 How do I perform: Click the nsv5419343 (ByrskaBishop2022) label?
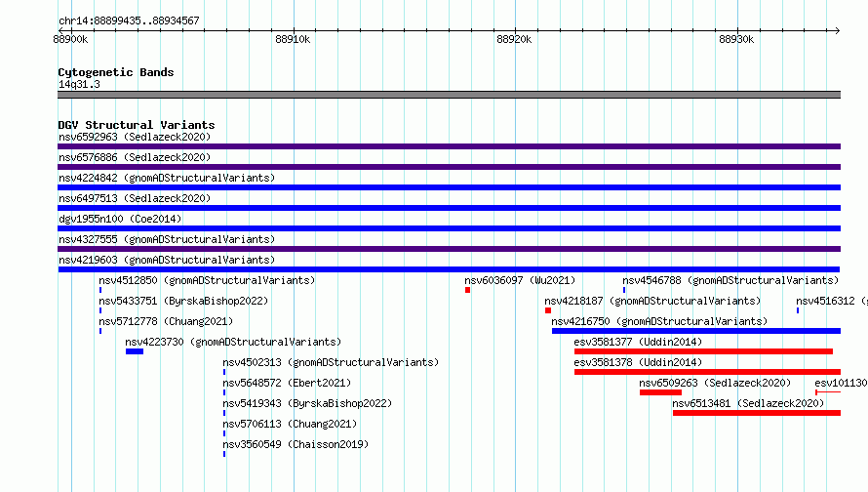pos(307,403)
